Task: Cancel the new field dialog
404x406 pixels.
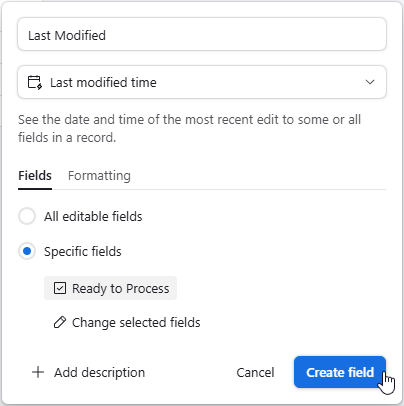Action: [255, 372]
